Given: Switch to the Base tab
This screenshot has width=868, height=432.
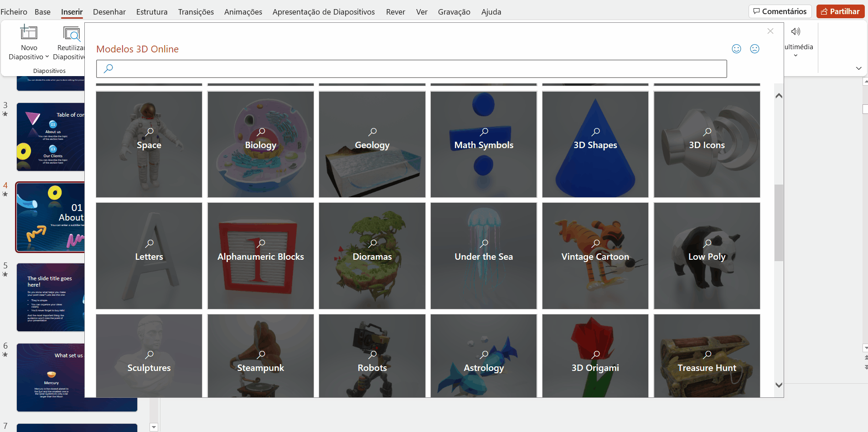Looking at the screenshot, I should tap(42, 12).
